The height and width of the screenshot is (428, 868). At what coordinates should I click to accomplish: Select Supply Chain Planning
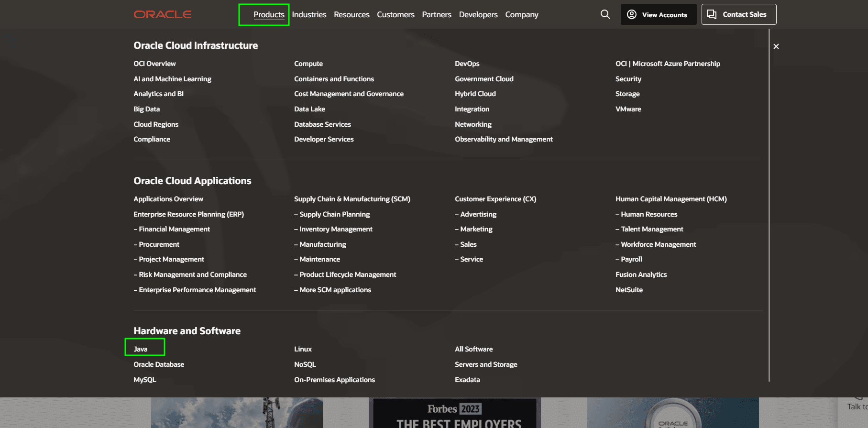point(332,214)
